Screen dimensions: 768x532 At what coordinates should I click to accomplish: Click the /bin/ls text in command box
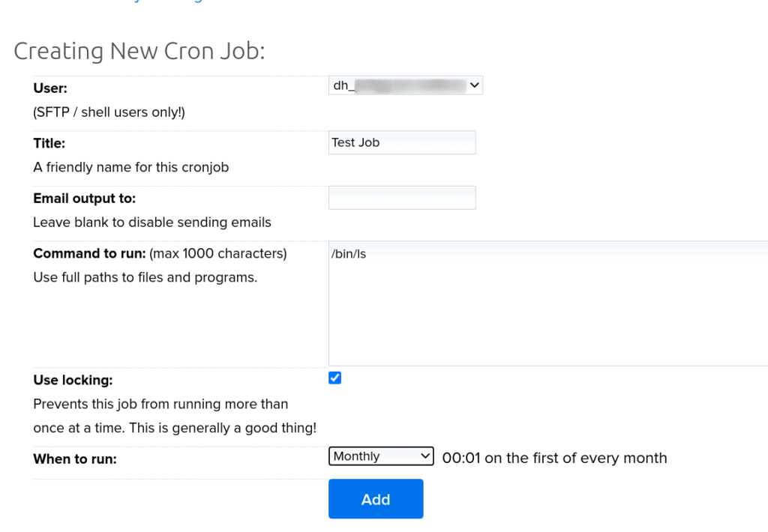click(349, 254)
